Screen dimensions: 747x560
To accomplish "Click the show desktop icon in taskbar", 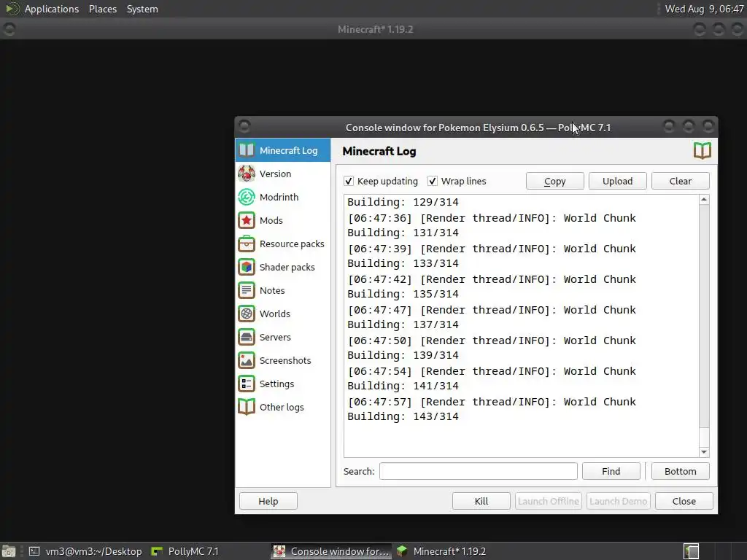I will click(8, 551).
